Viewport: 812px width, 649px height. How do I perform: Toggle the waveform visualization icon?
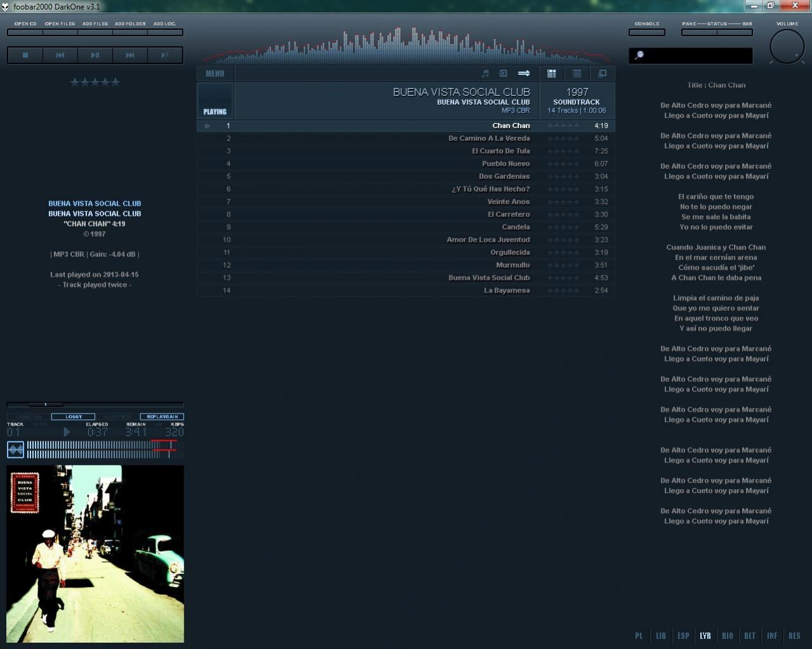(16, 450)
